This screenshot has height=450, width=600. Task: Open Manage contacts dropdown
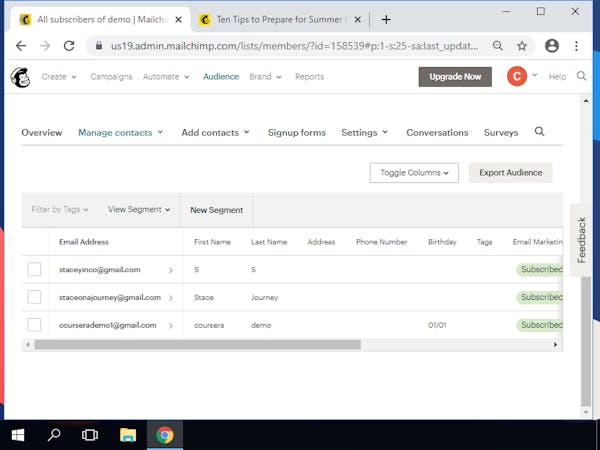(121, 132)
